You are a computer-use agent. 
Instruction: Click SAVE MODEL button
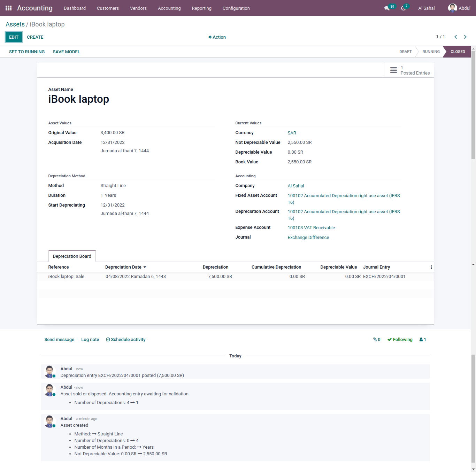(x=67, y=52)
